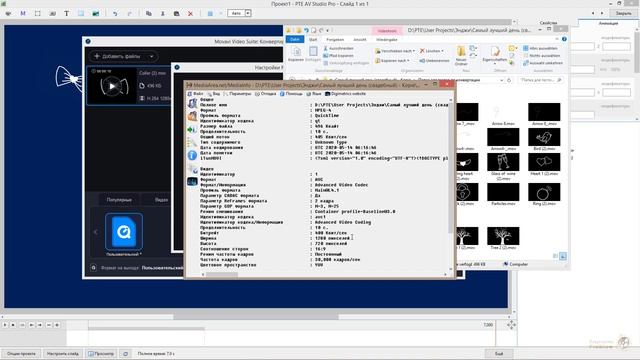
Task: Redo action in PTE AV Studio toolbar
Action: click(x=130, y=13)
